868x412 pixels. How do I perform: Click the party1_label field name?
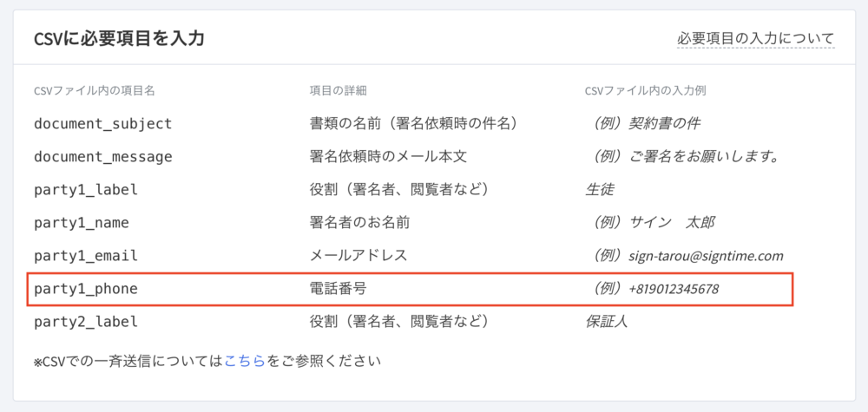(x=86, y=189)
